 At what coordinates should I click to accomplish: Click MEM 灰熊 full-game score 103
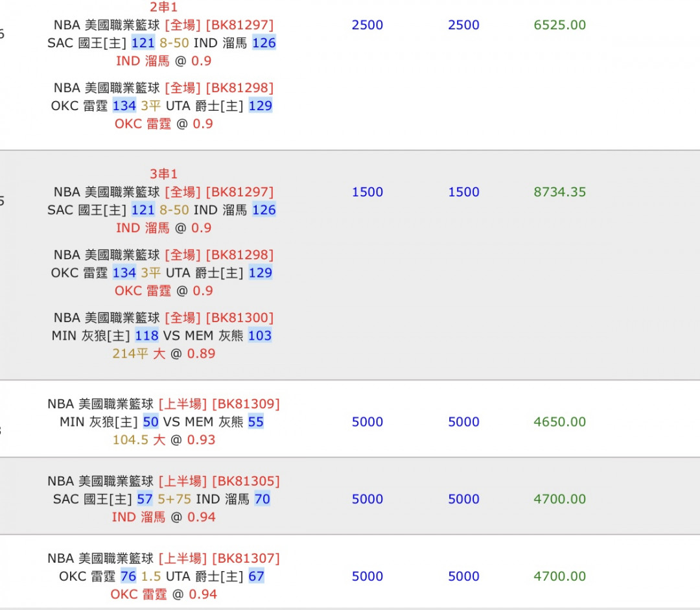coord(260,336)
